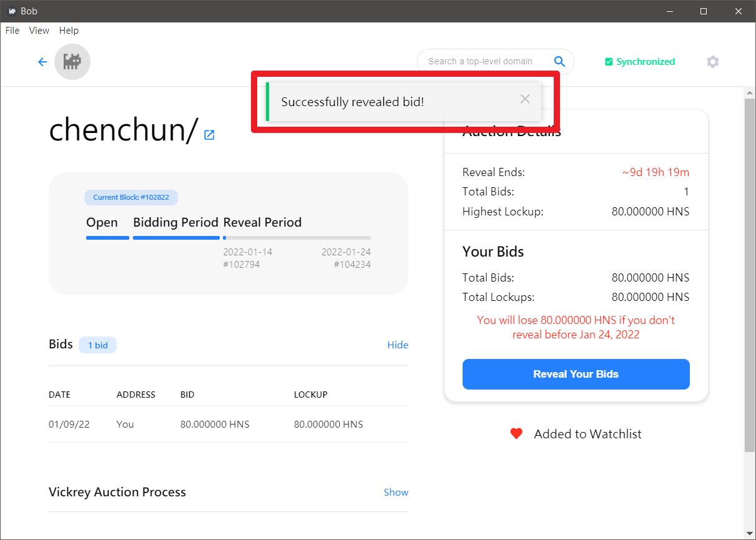
Task: Open the Help menu
Action: tap(69, 31)
